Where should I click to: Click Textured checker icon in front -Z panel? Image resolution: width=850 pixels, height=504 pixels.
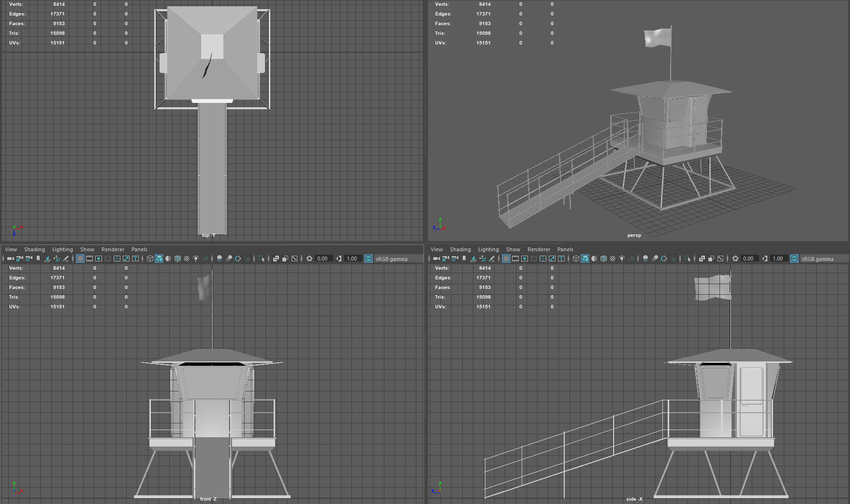187,259
